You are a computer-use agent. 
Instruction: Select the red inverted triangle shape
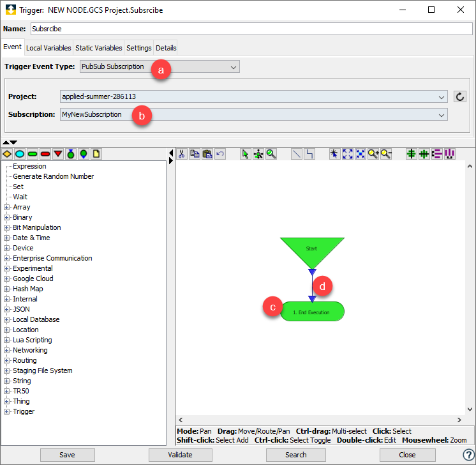point(58,154)
